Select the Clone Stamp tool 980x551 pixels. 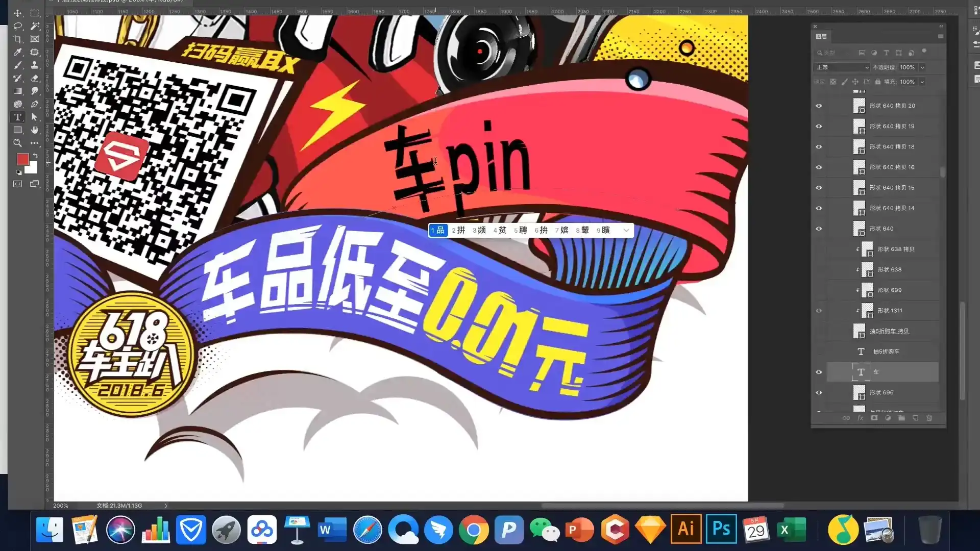point(35,65)
